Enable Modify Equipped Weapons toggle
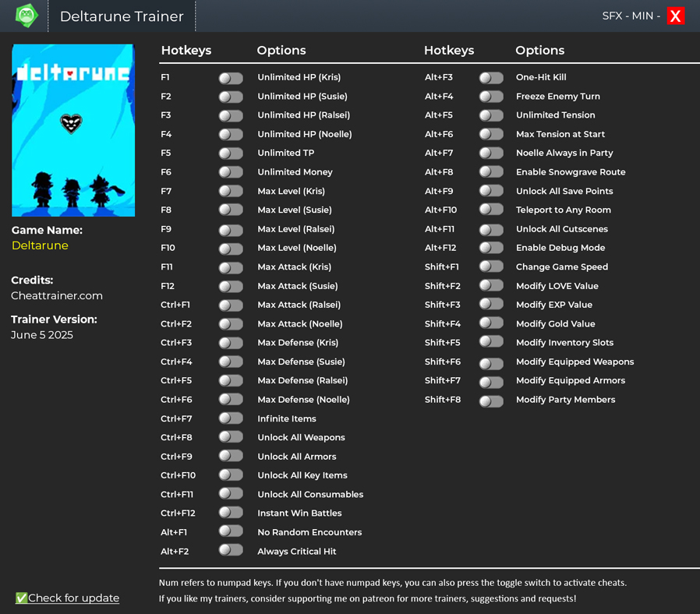The height and width of the screenshot is (614, 700). coord(491,363)
